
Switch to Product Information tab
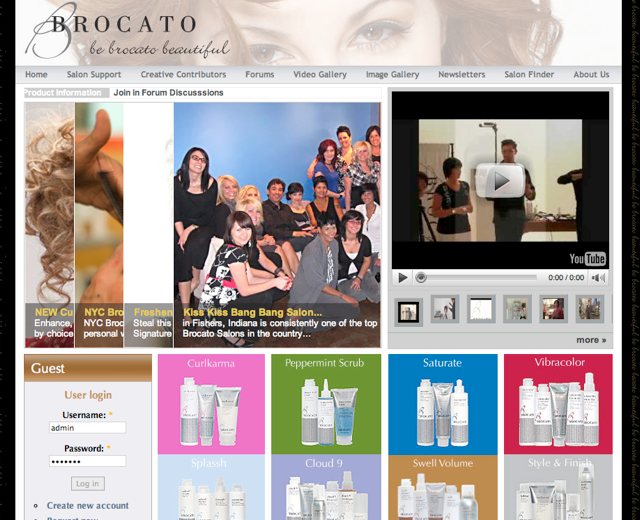click(67, 93)
